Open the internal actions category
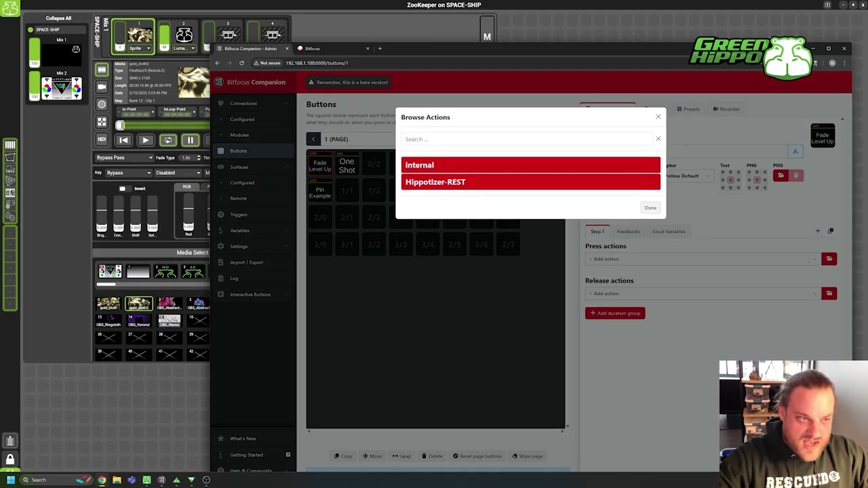This screenshot has height=488, width=868. (x=530, y=165)
